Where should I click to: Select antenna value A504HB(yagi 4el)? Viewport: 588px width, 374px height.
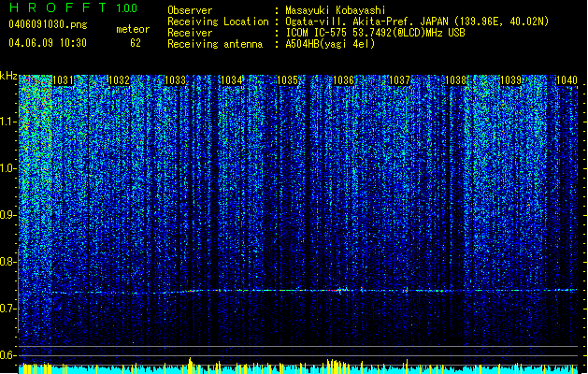pyautogui.click(x=330, y=44)
